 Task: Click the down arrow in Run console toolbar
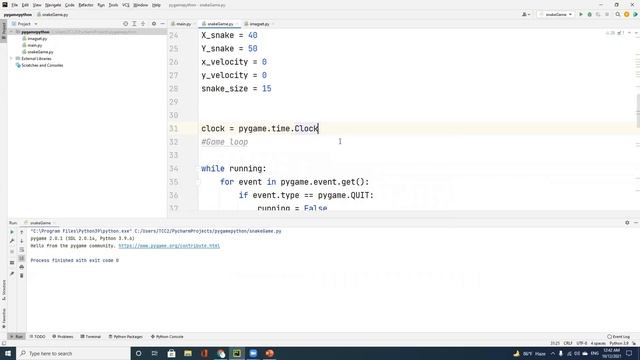coord(22,241)
